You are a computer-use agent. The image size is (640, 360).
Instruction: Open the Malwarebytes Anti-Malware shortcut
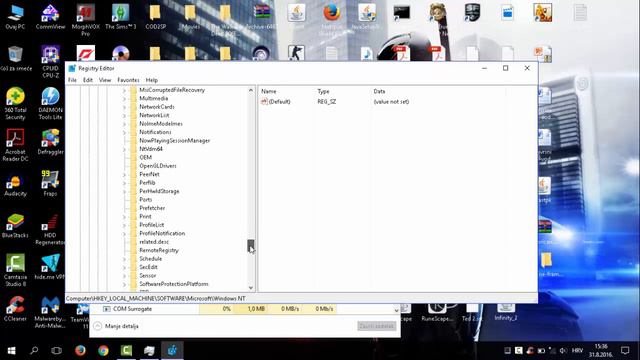[50, 312]
